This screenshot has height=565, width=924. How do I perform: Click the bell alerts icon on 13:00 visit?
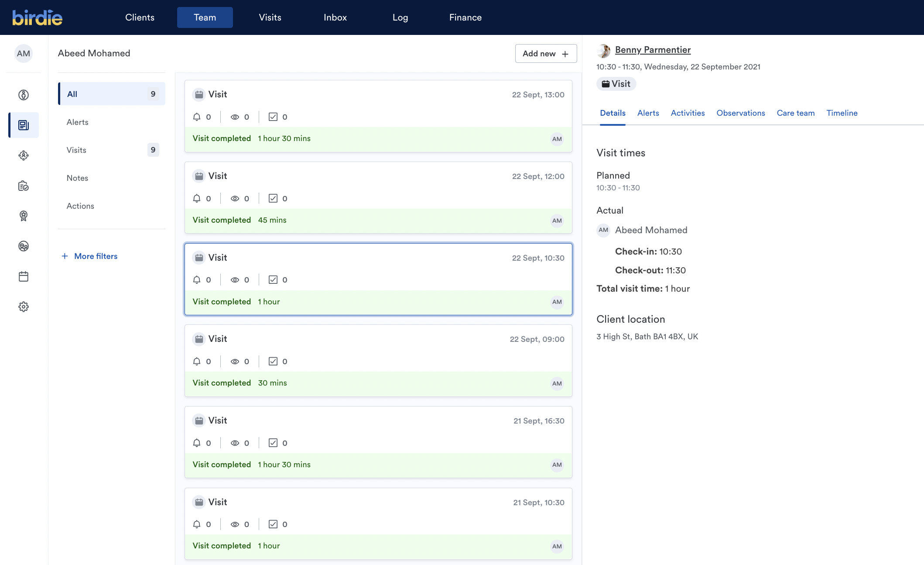pyautogui.click(x=197, y=117)
